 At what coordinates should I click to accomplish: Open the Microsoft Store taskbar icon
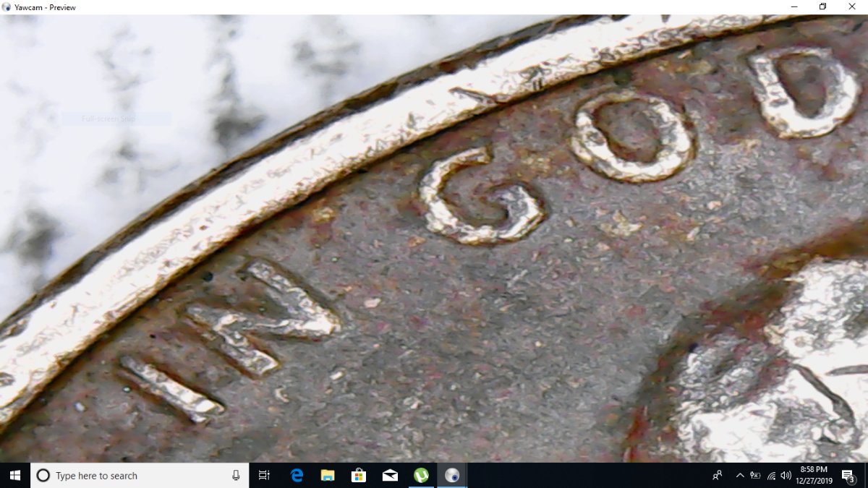(x=359, y=475)
